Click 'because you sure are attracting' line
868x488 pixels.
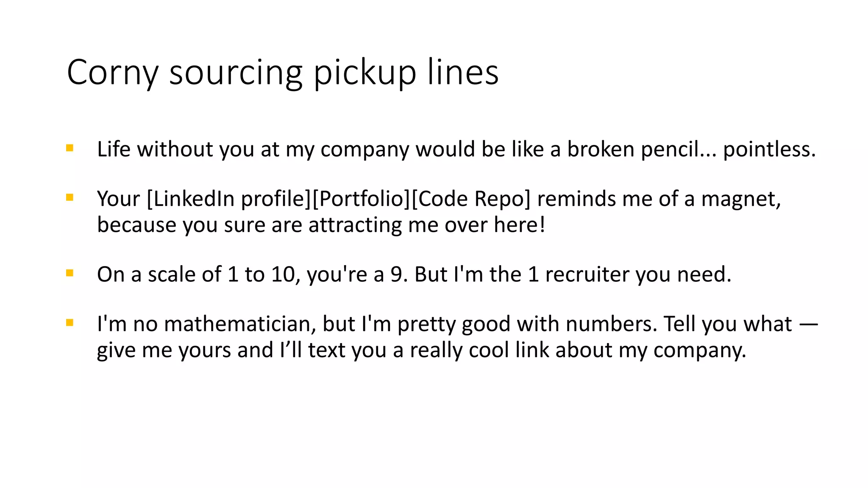[249, 225]
